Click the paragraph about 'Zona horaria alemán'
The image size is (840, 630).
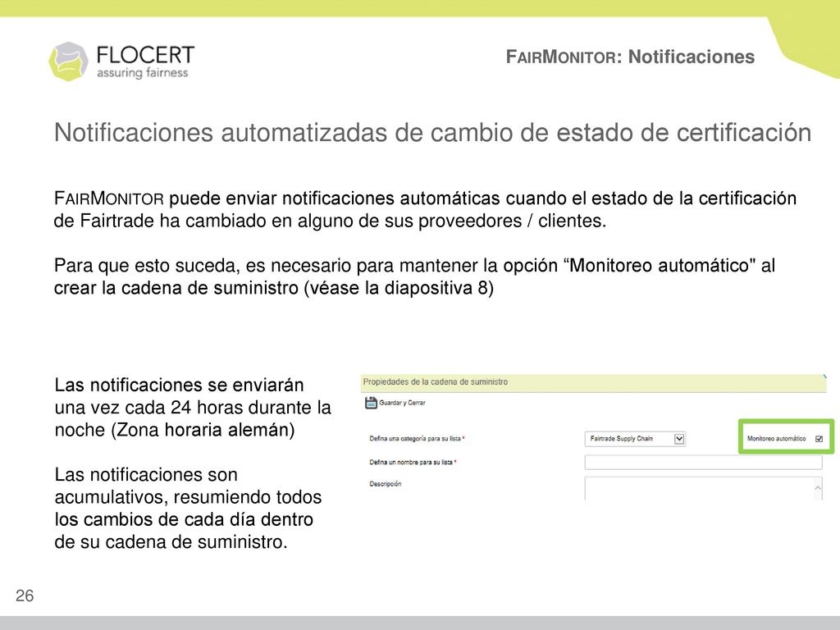click(193, 408)
